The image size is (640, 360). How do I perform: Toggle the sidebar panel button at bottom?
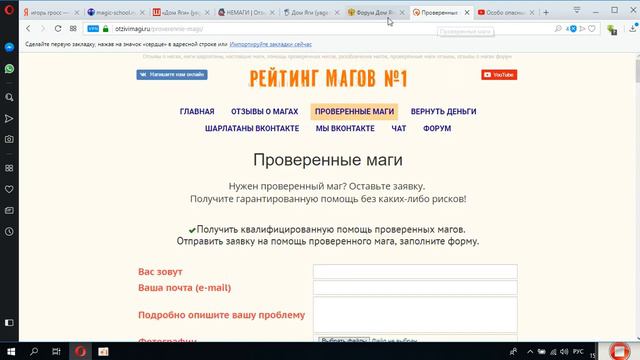pos(9,323)
